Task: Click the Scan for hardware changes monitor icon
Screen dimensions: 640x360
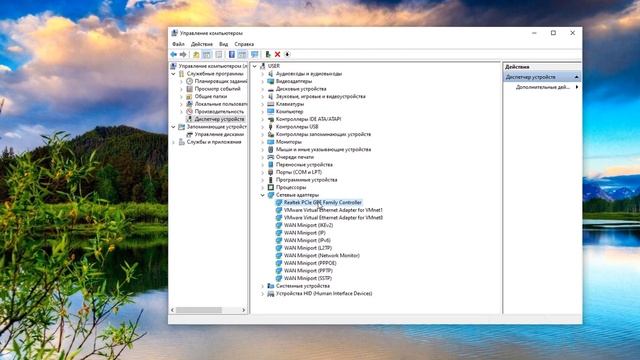Action: coord(255,54)
